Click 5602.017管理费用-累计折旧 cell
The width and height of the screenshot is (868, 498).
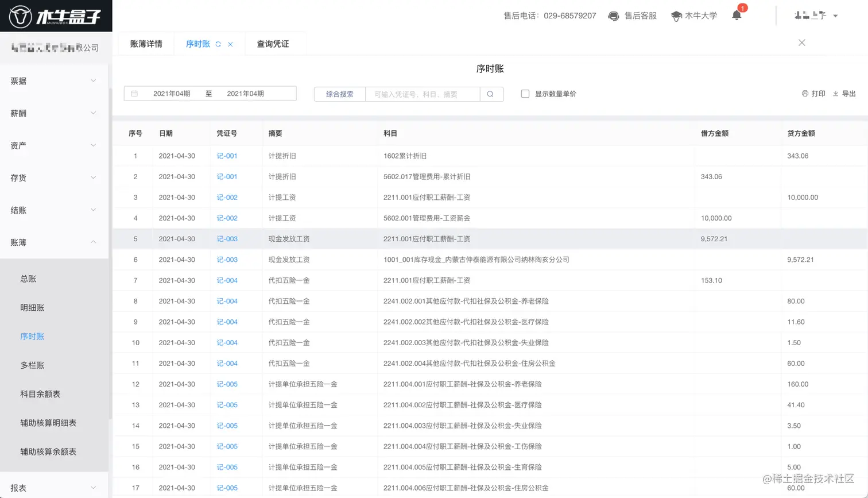(x=427, y=176)
